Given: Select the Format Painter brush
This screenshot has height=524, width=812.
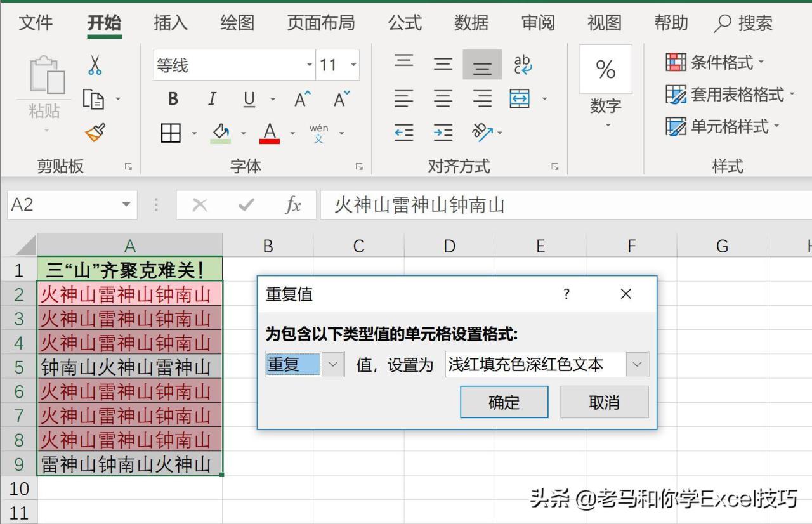Looking at the screenshot, I should click(x=95, y=132).
